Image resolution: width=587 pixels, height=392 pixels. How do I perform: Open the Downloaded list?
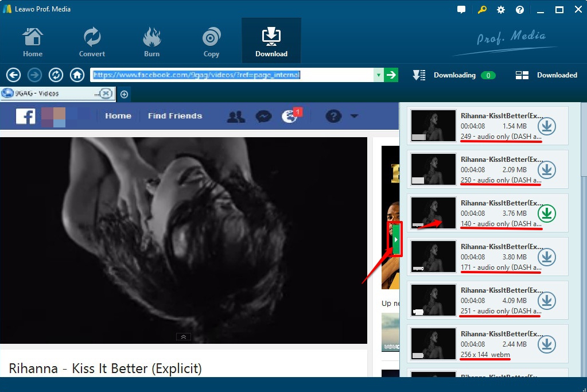pyautogui.click(x=547, y=75)
